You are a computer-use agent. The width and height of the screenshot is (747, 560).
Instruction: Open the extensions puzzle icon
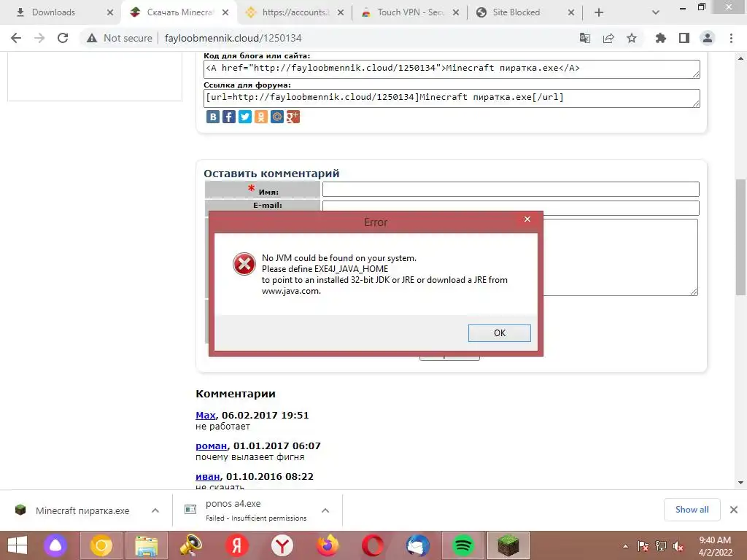click(x=660, y=38)
